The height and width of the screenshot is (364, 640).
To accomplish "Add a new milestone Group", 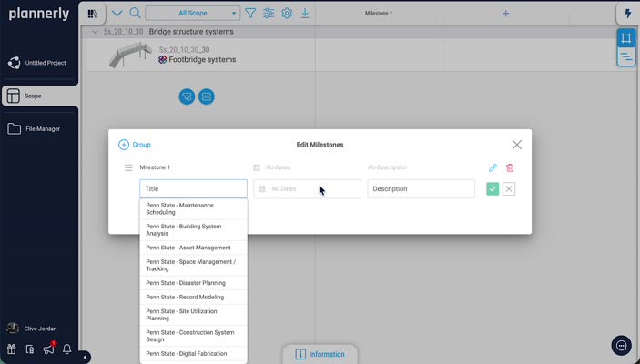I will [x=135, y=145].
